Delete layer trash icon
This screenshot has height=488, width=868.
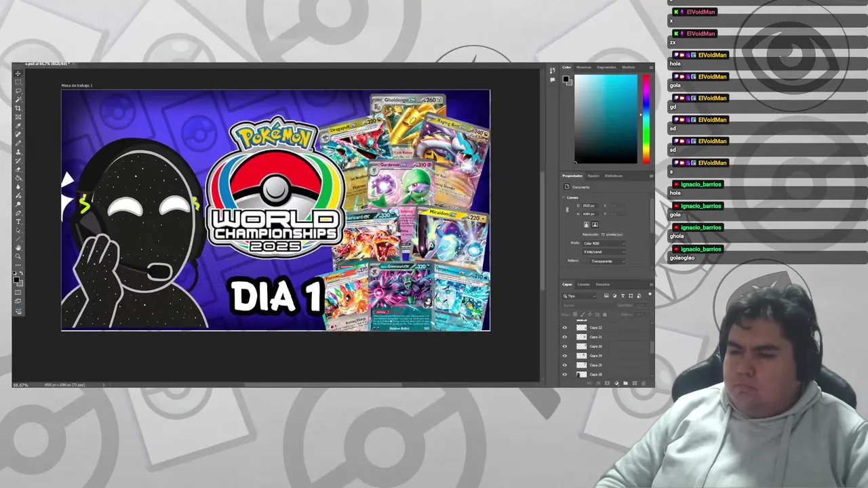644,383
